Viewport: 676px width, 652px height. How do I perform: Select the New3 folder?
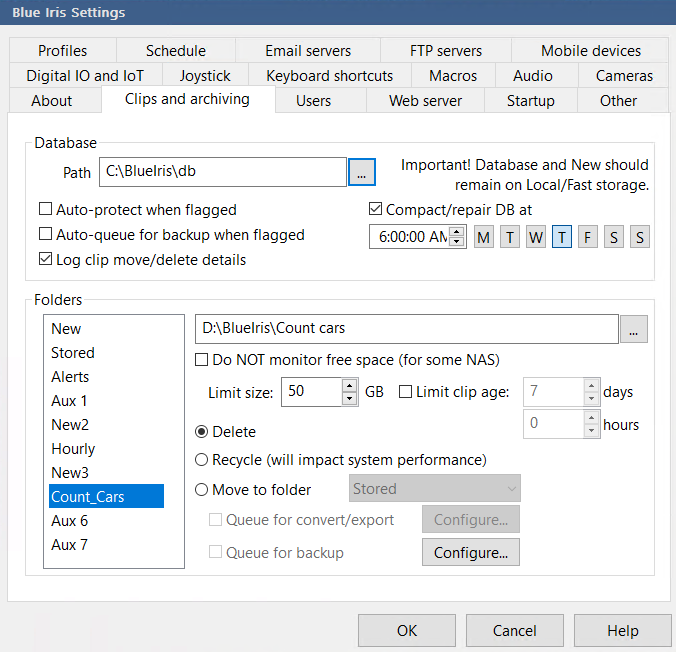coord(106,473)
